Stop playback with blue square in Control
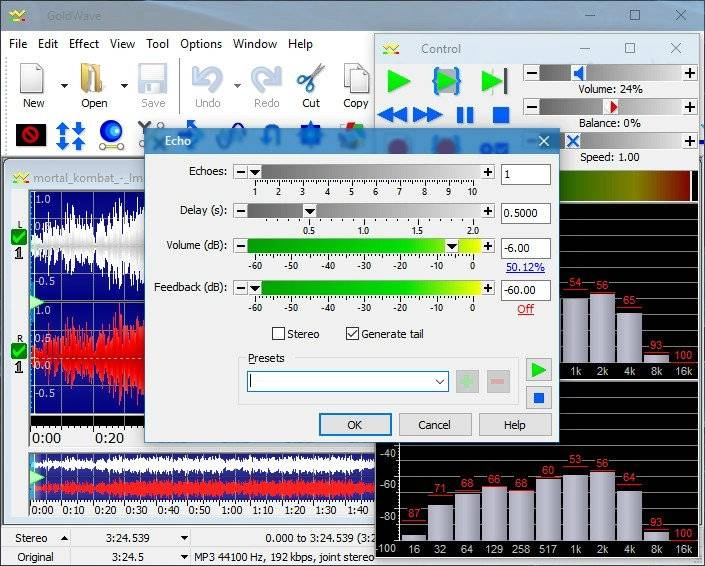The width and height of the screenshot is (705, 566). click(501, 115)
